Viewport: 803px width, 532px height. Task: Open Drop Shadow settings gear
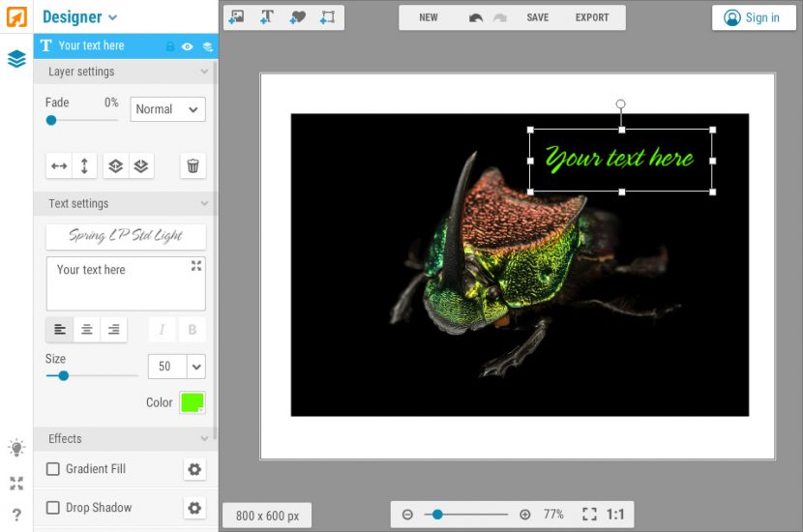click(x=194, y=508)
